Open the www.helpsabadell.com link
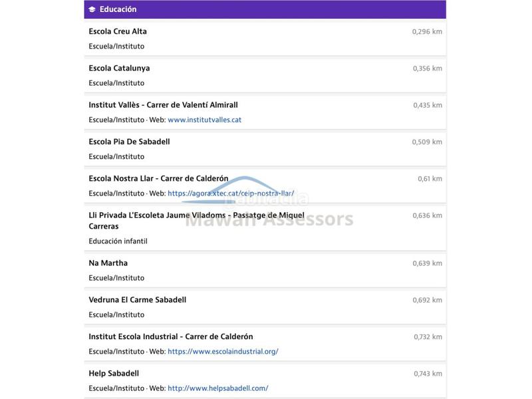 [x=217, y=388]
